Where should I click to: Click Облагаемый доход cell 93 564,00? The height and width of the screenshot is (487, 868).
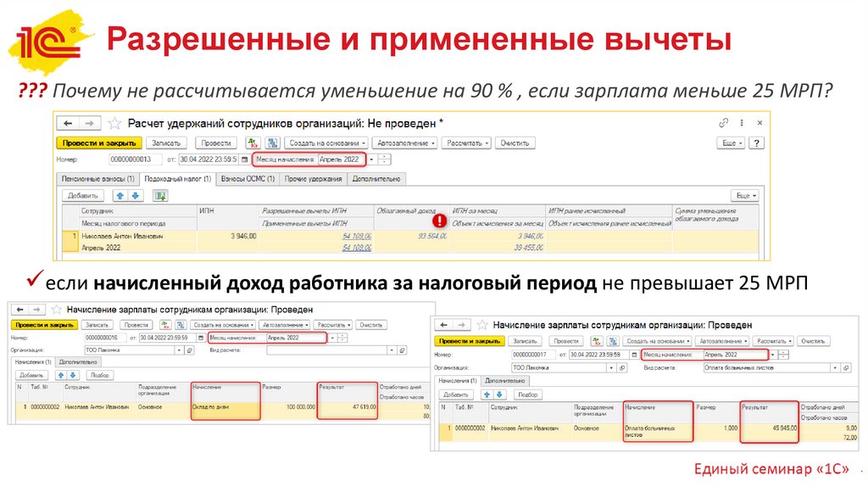click(x=432, y=236)
